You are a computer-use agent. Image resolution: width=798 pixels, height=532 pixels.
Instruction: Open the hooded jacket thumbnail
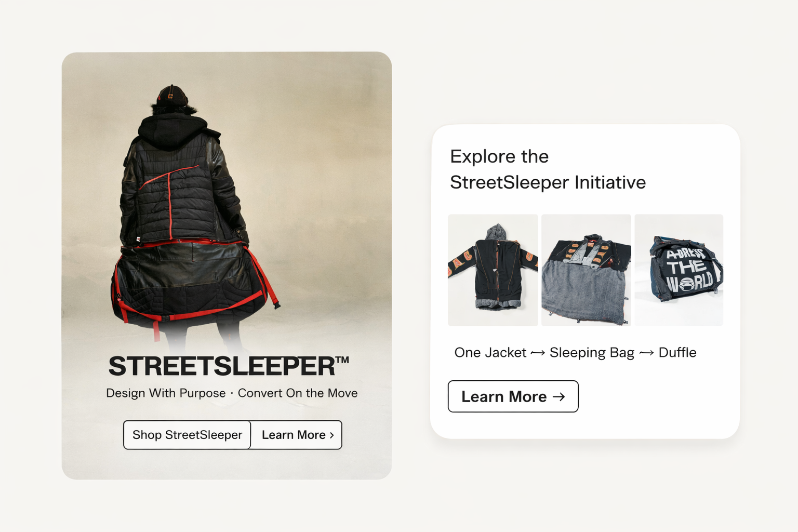(493, 270)
